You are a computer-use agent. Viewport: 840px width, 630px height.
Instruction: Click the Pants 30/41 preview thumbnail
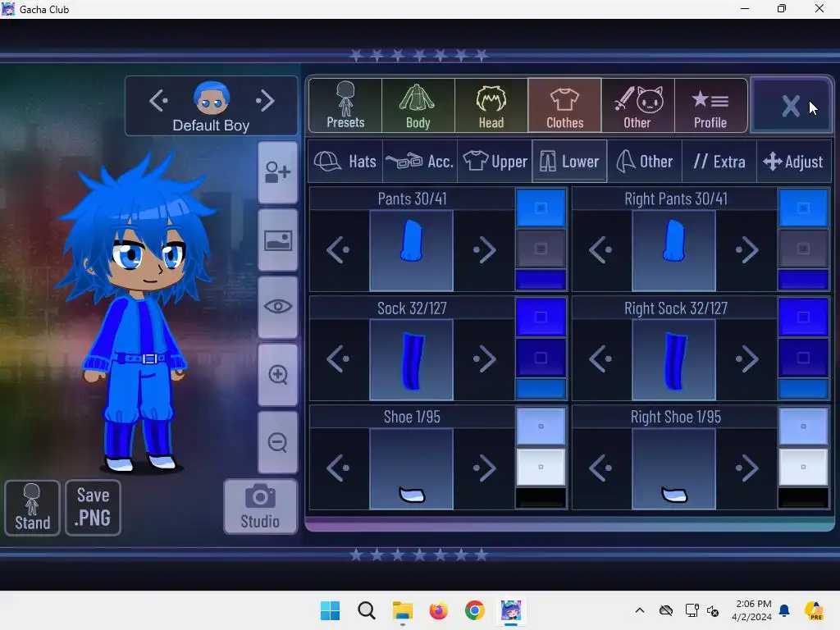click(x=412, y=250)
